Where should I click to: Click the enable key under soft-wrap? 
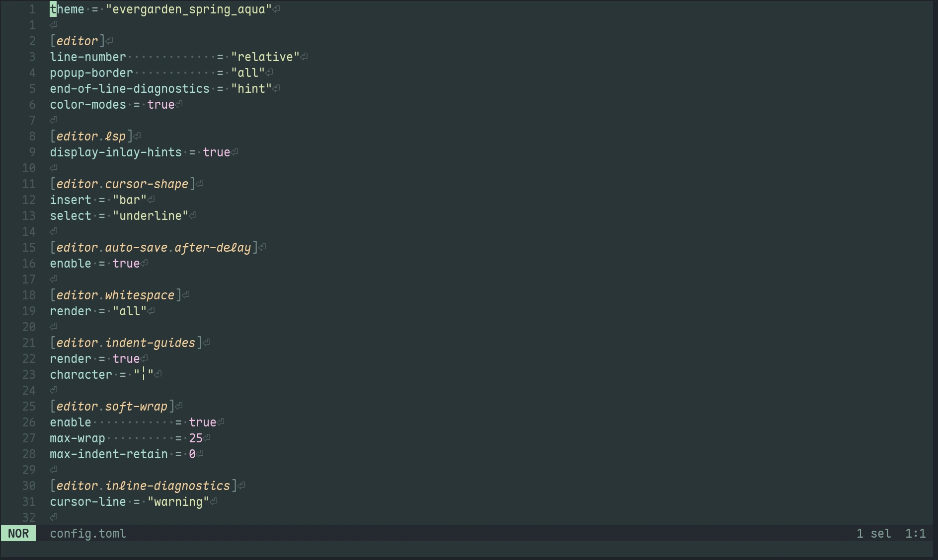(71, 422)
